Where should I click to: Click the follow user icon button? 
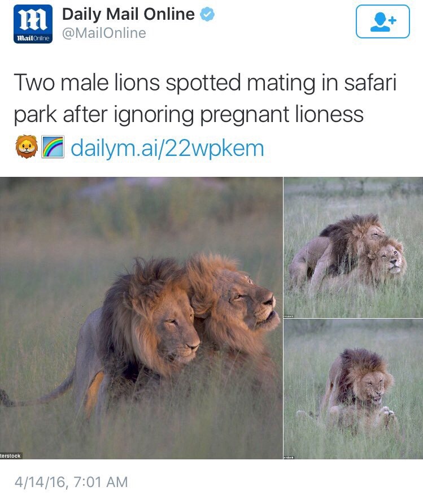382,21
